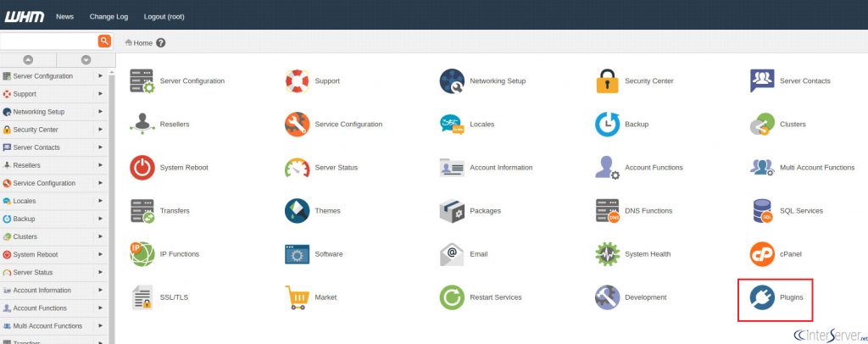Expand Security Center arrow in sidebar
The image size is (868, 344).
tap(100, 129)
